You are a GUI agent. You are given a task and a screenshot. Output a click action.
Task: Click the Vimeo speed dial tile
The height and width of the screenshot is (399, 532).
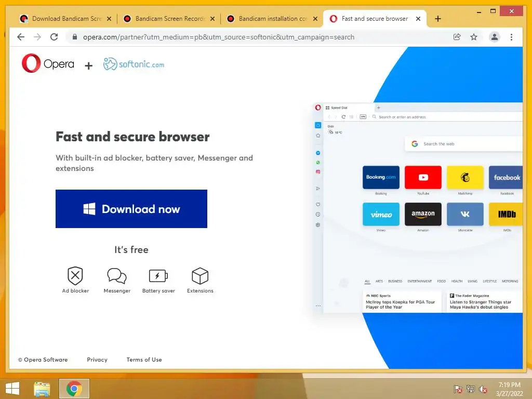(381, 214)
